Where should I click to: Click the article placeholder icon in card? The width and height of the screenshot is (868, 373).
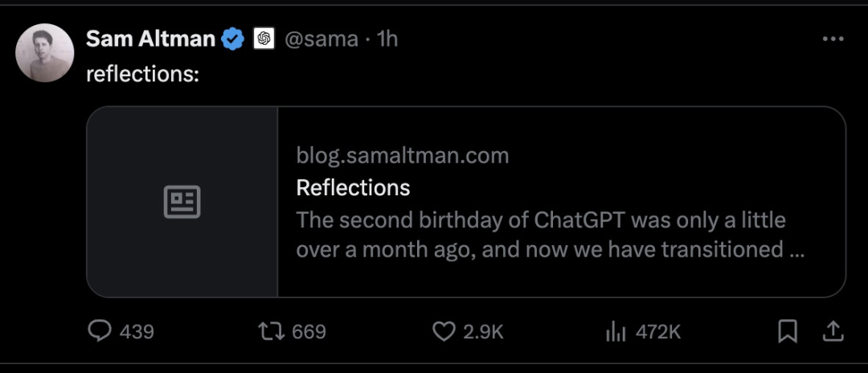[x=182, y=202]
